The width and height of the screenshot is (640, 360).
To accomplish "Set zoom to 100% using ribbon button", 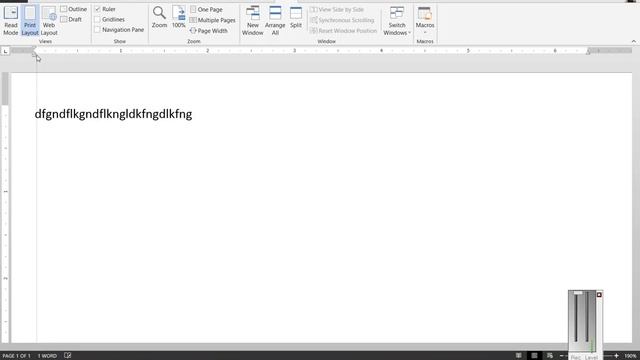I will 179,17.
